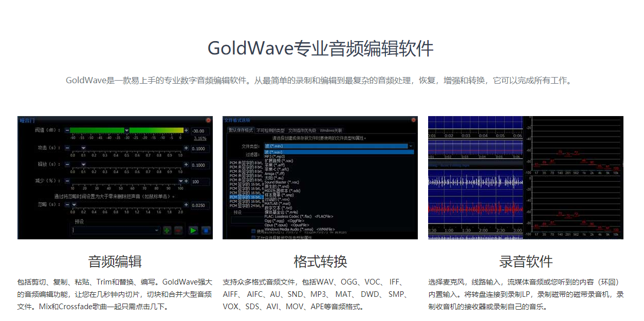Click the 减少 reduction slider handle at 100
644x321 pixels.
180,181
